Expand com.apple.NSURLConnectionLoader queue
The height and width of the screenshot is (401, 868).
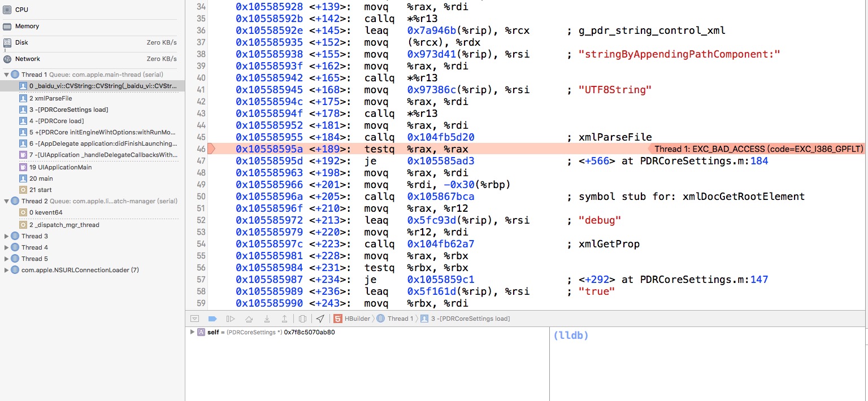(6, 270)
